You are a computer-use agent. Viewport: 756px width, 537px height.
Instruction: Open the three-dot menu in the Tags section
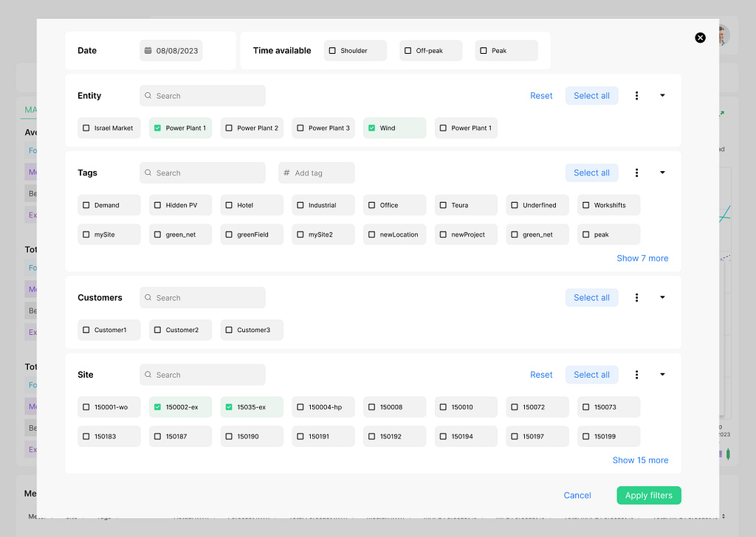pos(636,173)
